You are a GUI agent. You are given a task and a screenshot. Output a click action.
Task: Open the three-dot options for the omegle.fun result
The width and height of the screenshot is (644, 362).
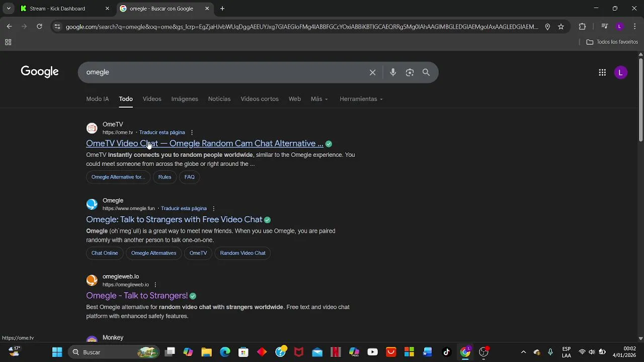click(x=213, y=209)
